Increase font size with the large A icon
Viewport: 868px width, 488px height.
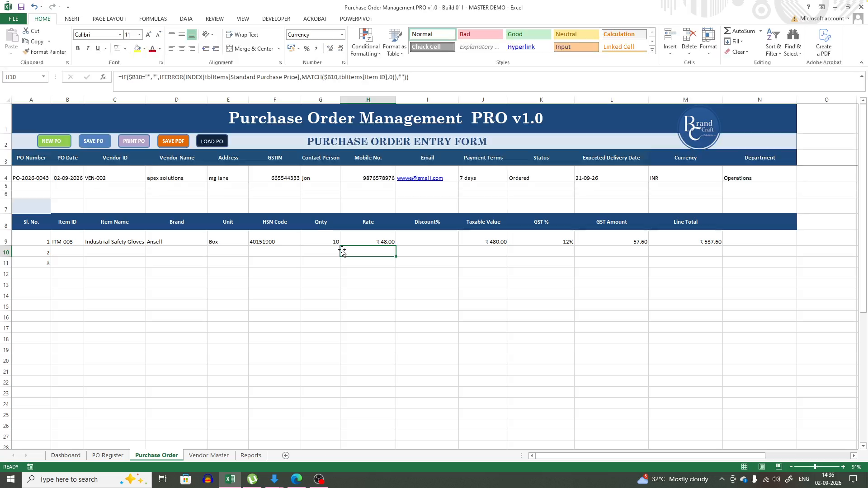(148, 34)
